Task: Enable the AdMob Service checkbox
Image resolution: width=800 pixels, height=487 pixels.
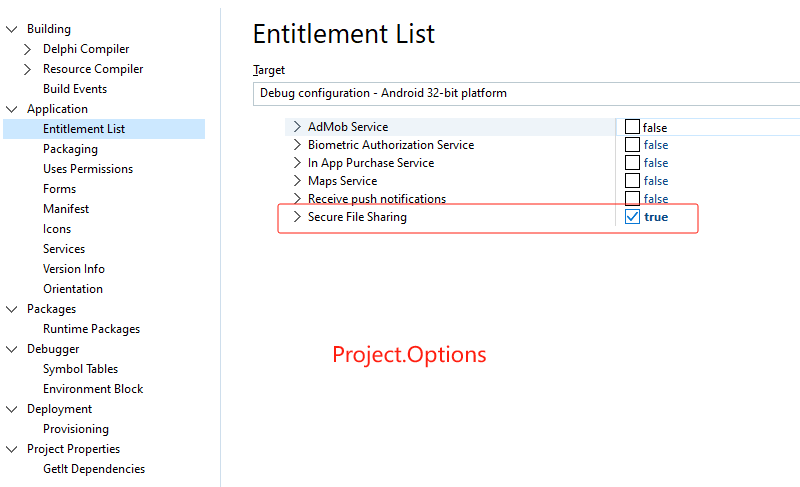Action: click(x=632, y=127)
